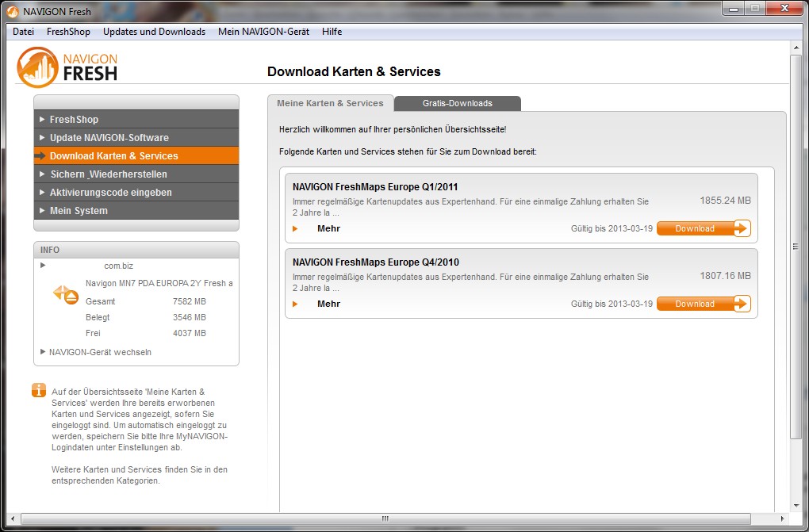Click the 1807.16 MB size value
The height and width of the screenshot is (532, 809).
725,276
